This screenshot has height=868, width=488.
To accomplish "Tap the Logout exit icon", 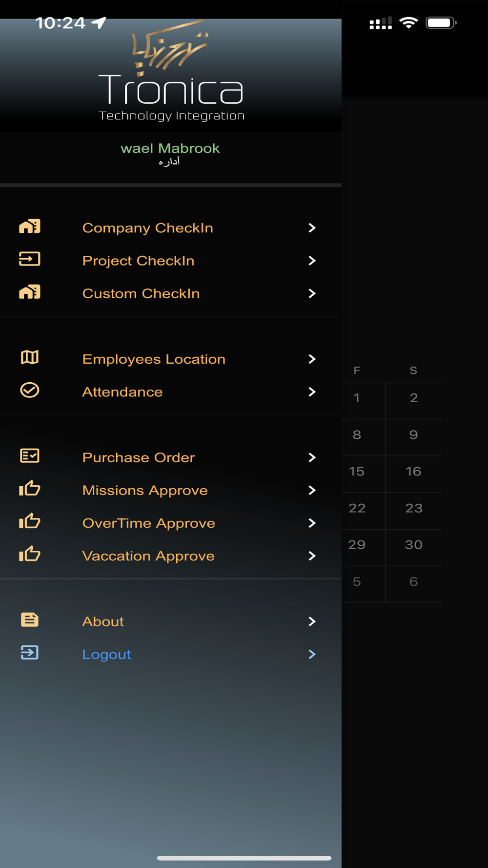I will tap(30, 653).
